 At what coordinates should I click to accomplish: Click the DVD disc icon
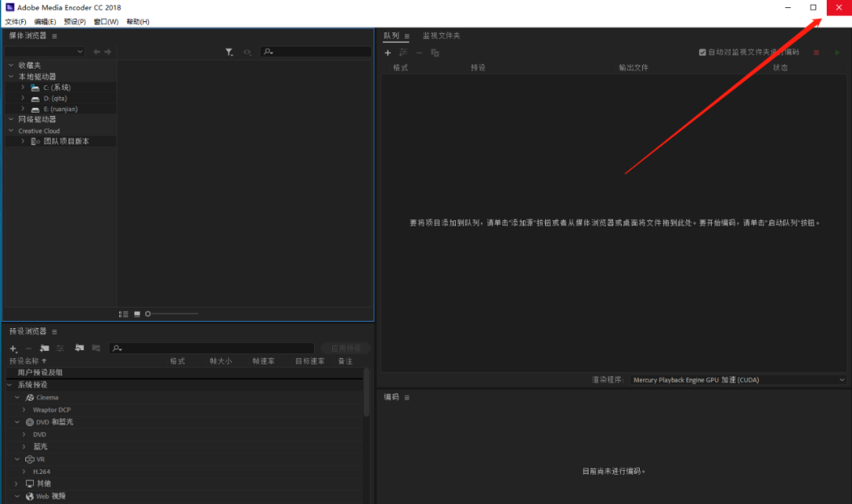pos(30,422)
